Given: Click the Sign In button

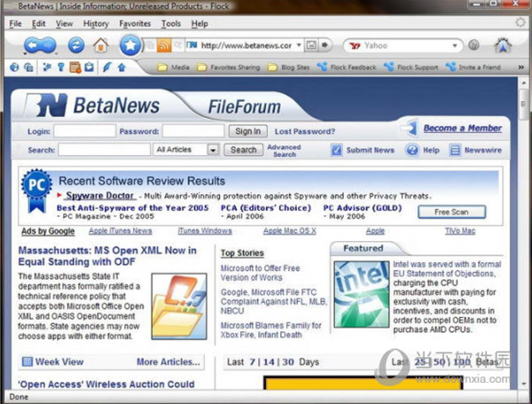Looking at the screenshot, I should [x=247, y=131].
